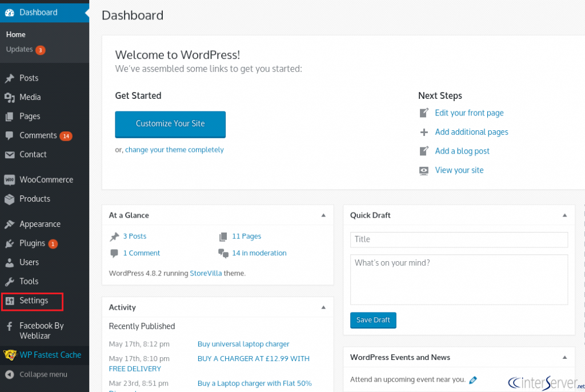Select the WooCommerce icon in sidebar
This screenshot has width=585, height=392.
coord(10,180)
